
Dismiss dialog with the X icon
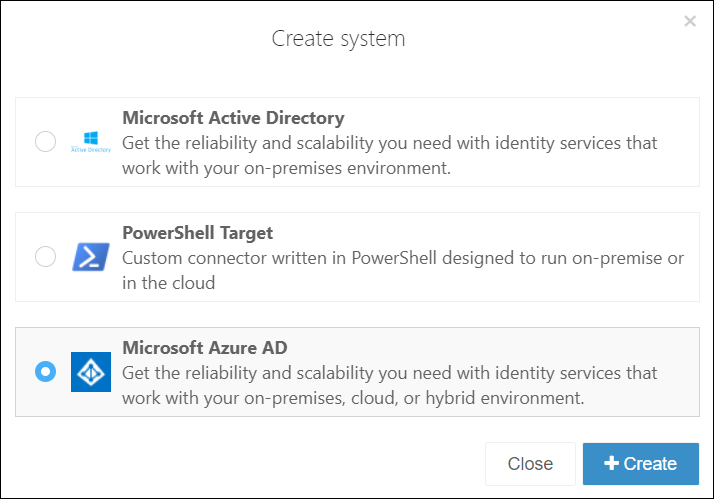pos(690,21)
